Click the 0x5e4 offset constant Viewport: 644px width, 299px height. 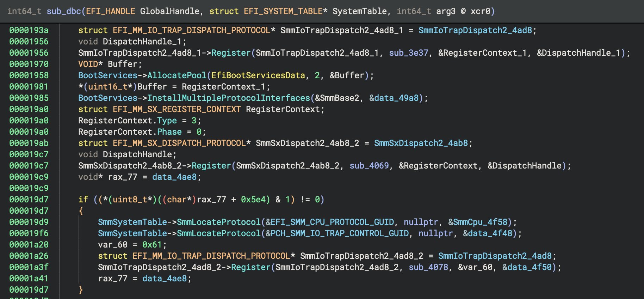tap(253, 200)
